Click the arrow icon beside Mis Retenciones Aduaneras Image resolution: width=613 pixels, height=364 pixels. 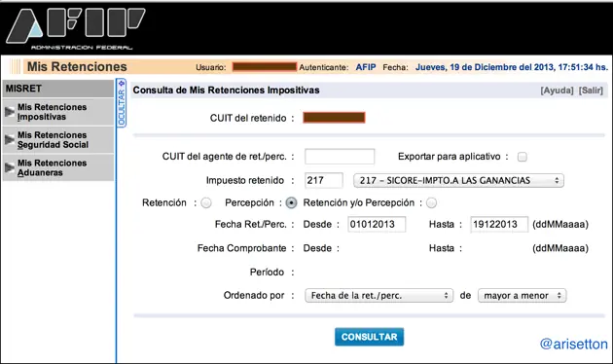(10, 167)
